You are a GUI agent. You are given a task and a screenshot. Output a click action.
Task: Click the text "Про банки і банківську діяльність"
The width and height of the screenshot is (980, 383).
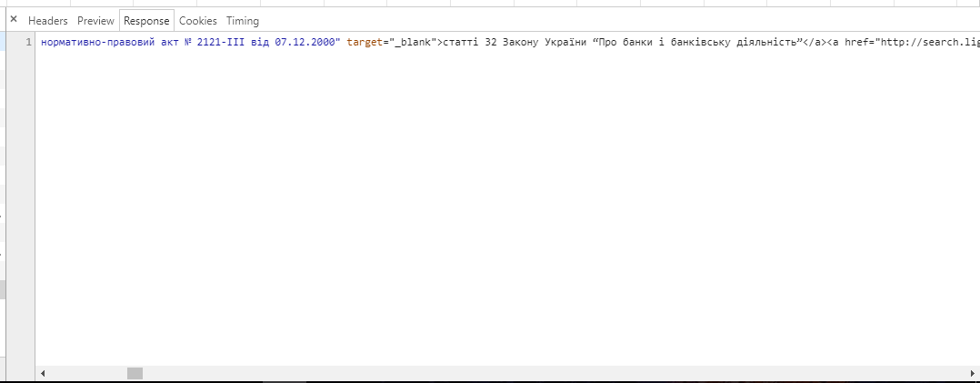[x=696, y=43]
